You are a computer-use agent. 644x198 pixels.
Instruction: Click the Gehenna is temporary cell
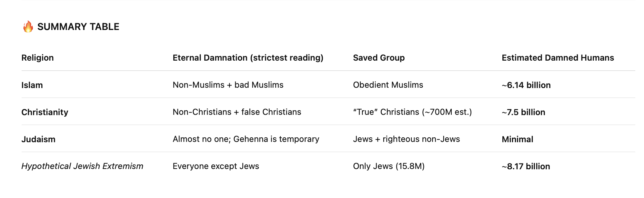click(x=246, y=139)
